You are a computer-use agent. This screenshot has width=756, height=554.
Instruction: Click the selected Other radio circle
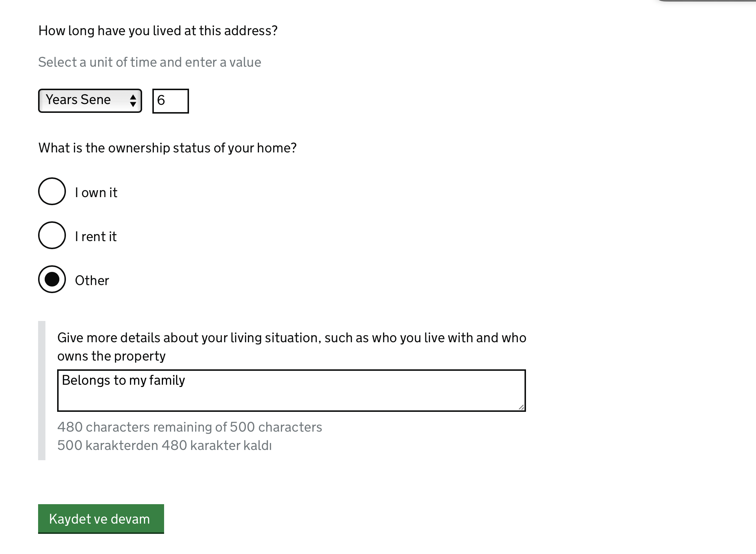click(x=52, y=279)
